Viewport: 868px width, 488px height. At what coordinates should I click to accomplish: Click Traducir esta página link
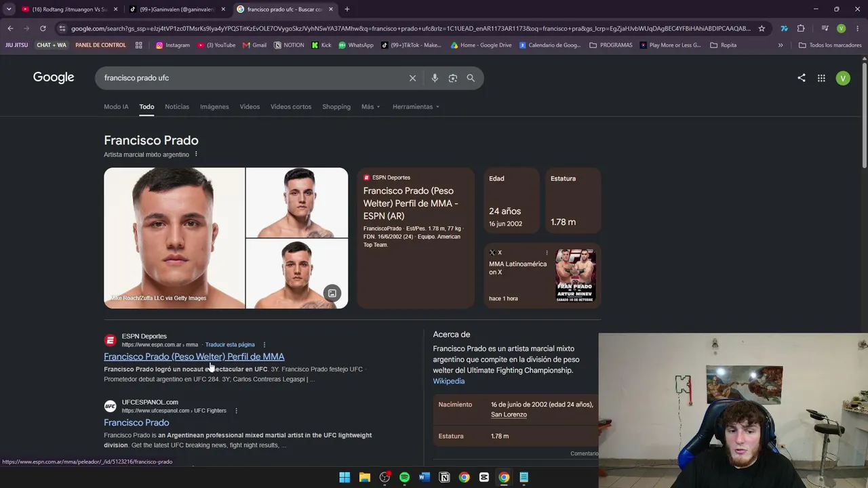230,345
